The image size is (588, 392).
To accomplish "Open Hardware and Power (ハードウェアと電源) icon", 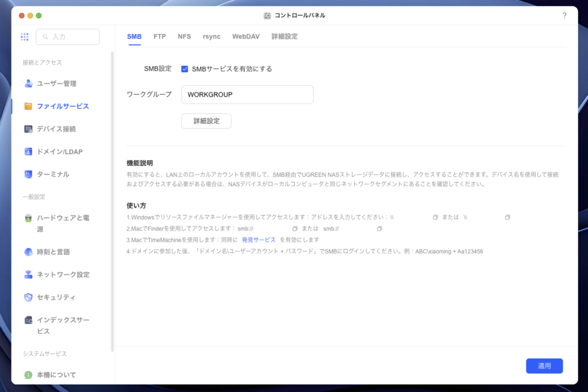I will (28, 218).
